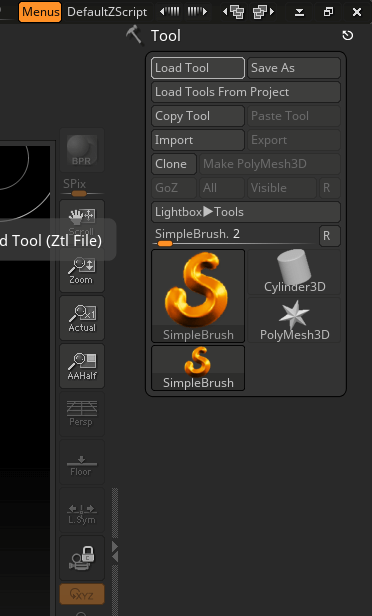The image size is (372, 616).
Task: Click the R button beside Visible
Action: point(330,188)
